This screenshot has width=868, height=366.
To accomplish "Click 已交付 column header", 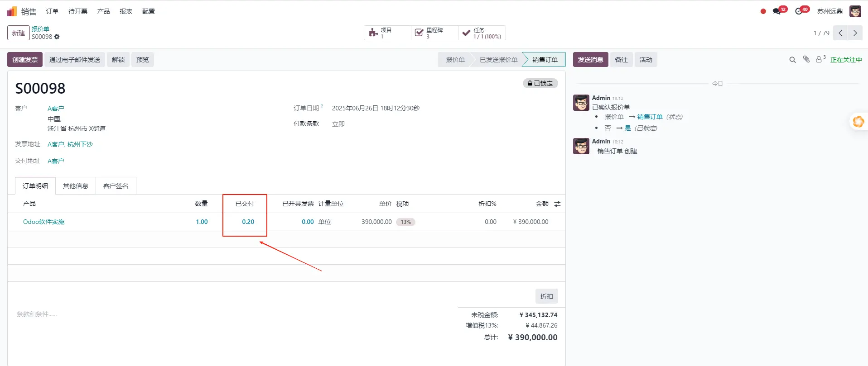I will [245, 204].
